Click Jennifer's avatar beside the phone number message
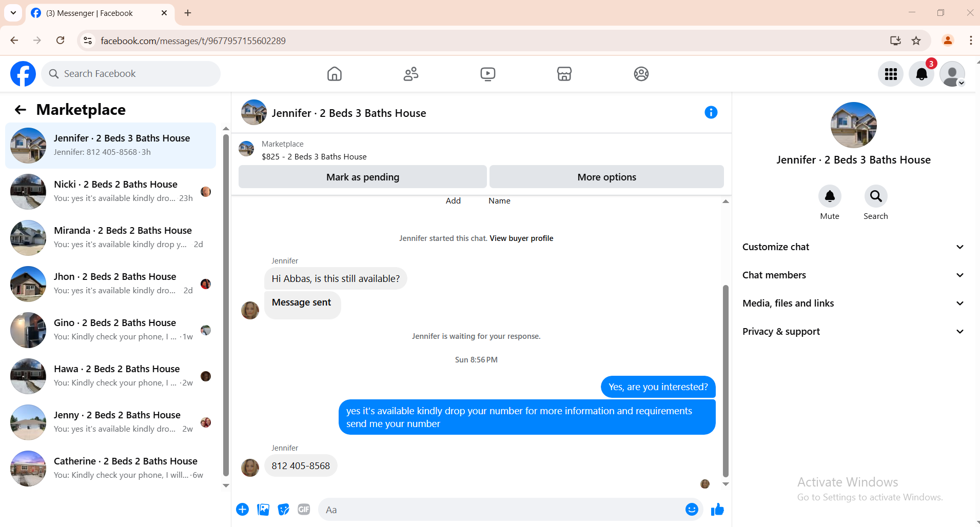This screenshot has height=527, width=980. (250, 468)
